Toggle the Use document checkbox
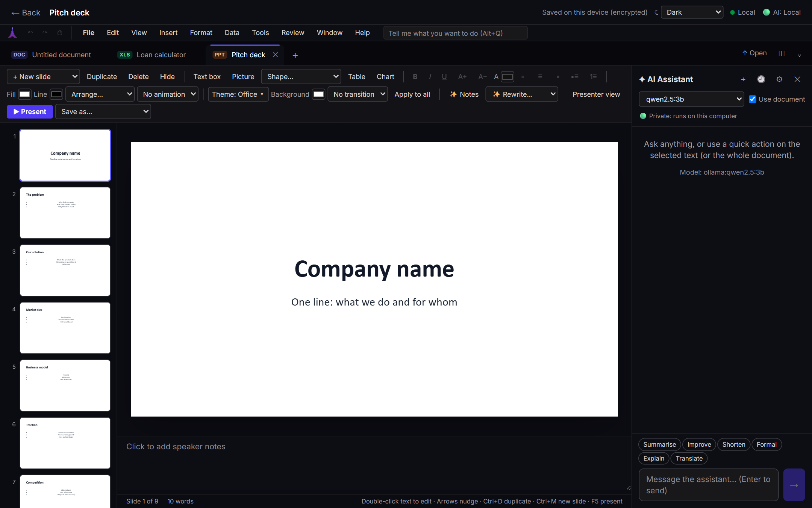 [753, 99]
